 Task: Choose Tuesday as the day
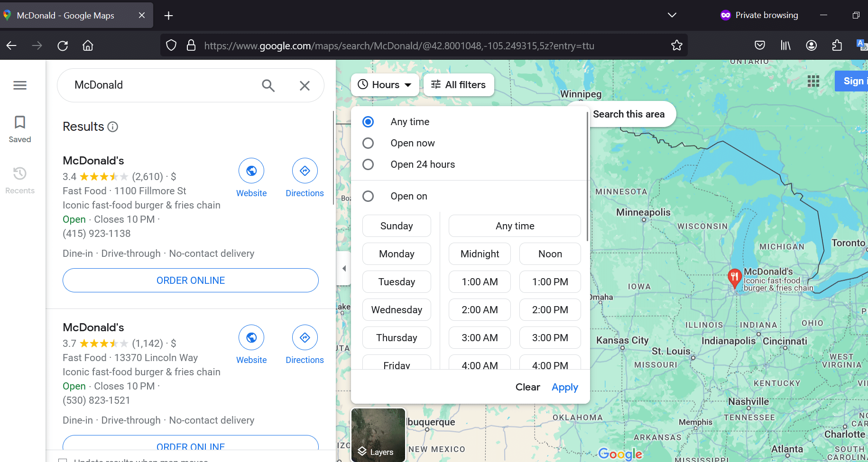[397, 282]
